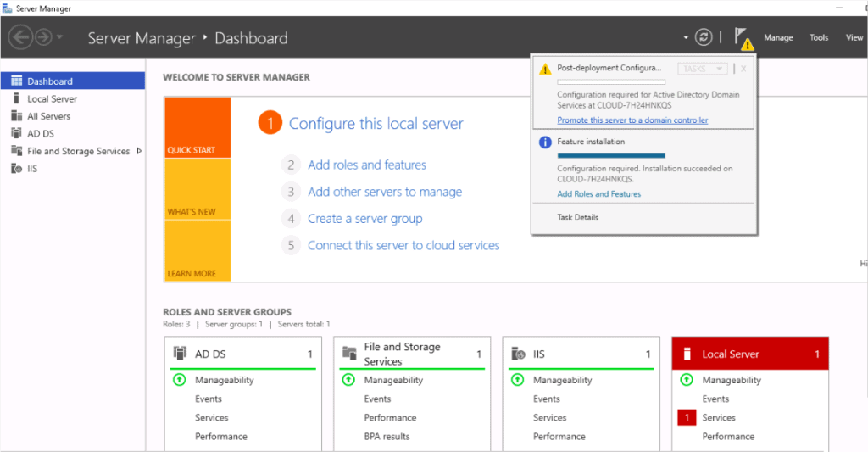This screenshot has height=452, width=868.
Task: Open the View menu
Action: tap(854, 37)
